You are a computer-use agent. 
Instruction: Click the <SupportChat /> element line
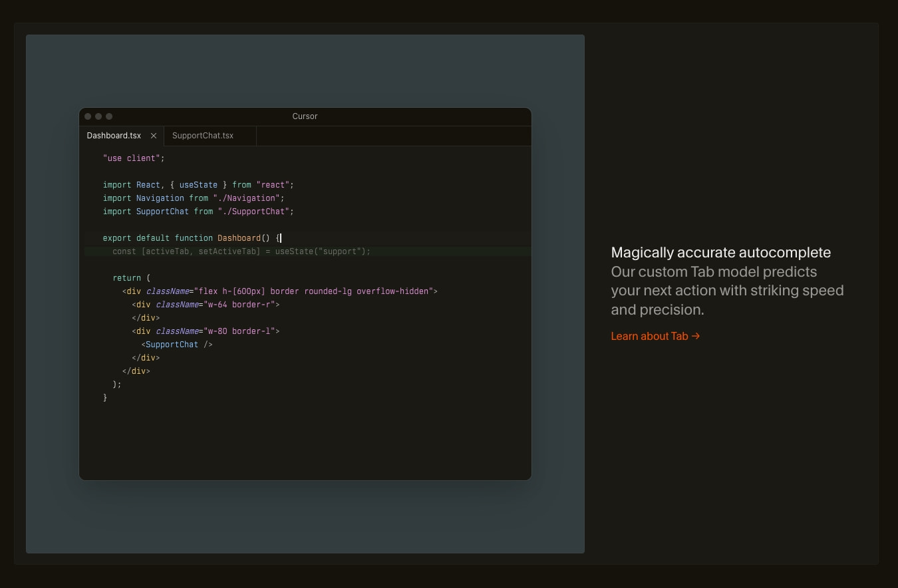point(177,345)
